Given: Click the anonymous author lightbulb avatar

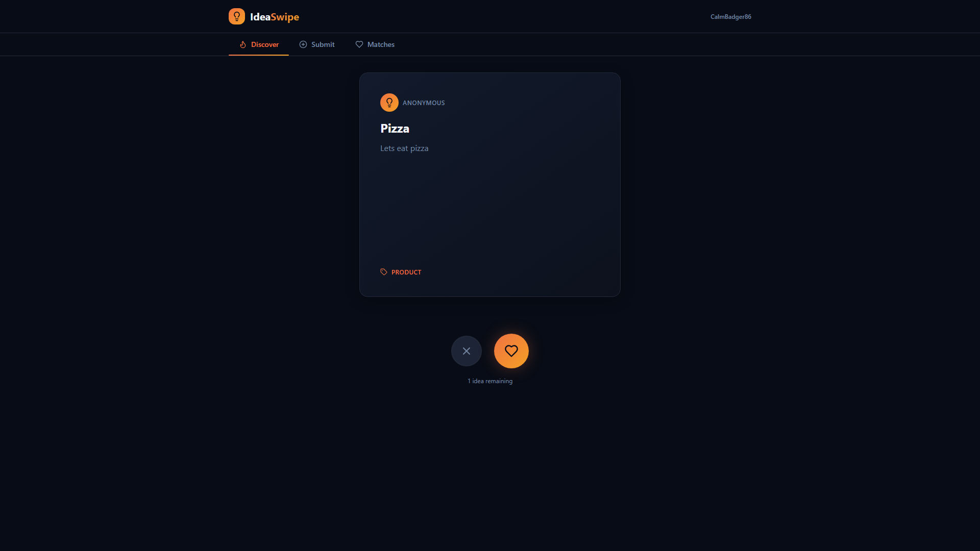Looking at the screenshot, I should [x=389, y=103].
